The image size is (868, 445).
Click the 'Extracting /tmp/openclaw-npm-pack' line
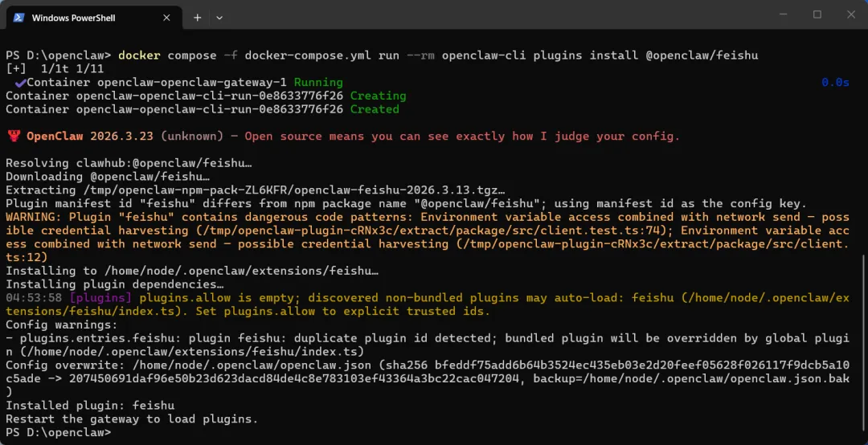click(256, 190)
